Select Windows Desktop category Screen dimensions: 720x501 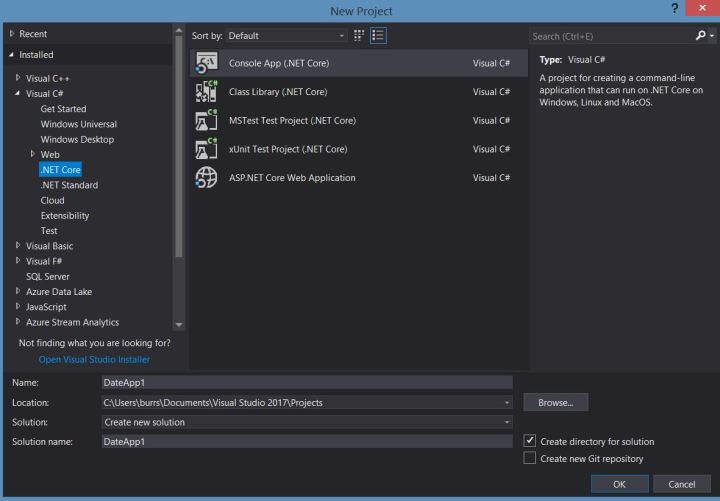pos(77,140)
